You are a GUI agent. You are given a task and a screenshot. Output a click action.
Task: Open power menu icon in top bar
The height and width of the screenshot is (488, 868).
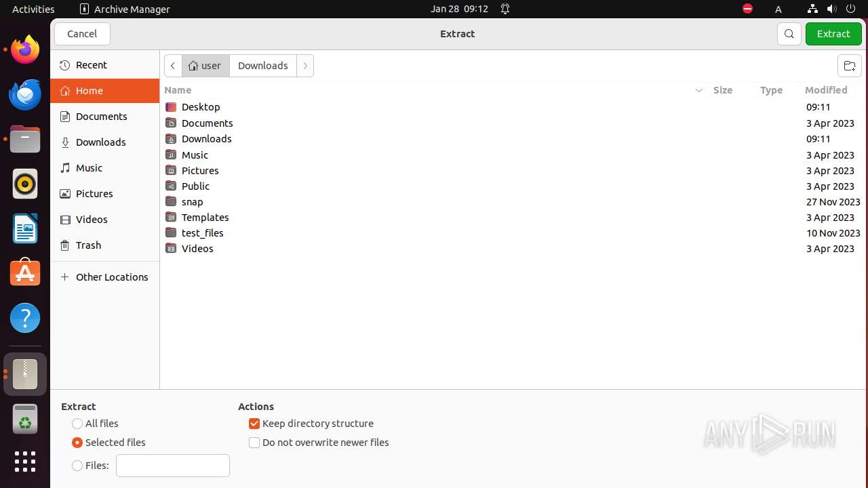pos(850,9)
